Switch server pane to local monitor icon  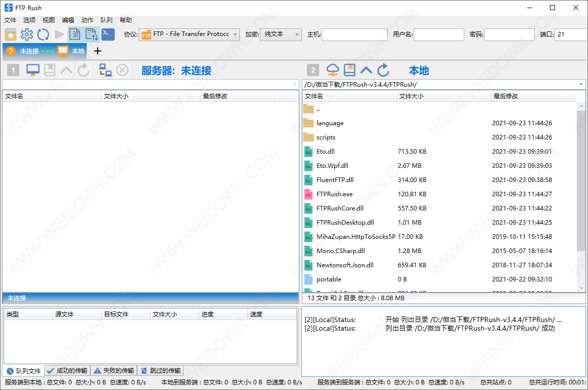click(x=32, y=70)
